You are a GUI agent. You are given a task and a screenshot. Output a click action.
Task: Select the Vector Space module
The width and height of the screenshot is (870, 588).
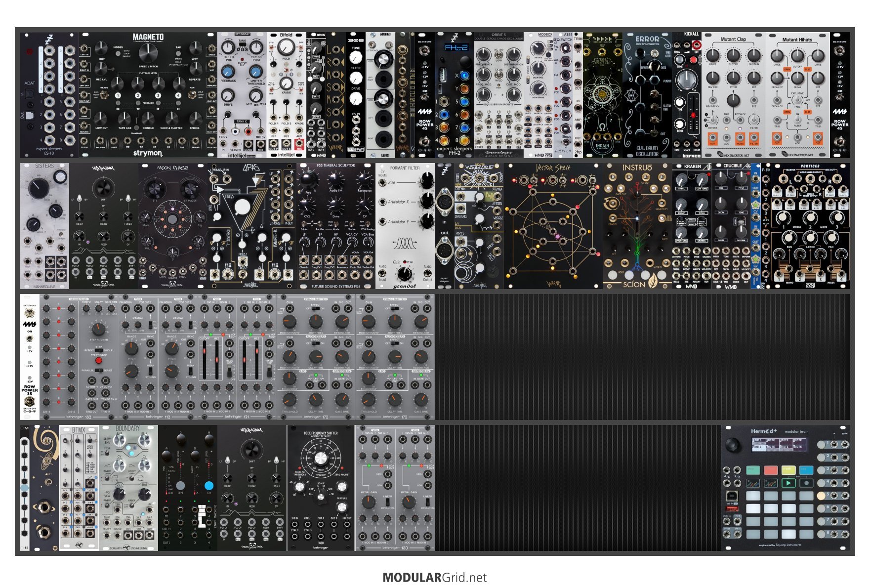pos(553,226)
